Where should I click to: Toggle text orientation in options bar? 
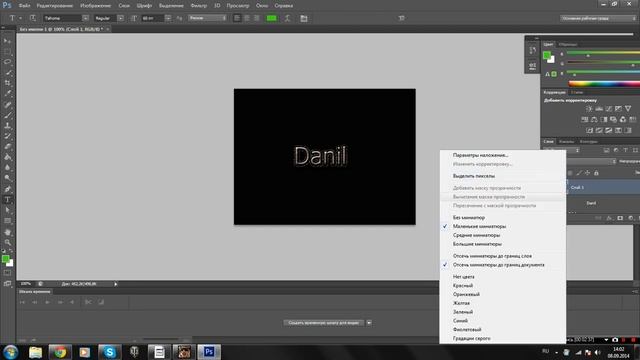coord(33,18)
